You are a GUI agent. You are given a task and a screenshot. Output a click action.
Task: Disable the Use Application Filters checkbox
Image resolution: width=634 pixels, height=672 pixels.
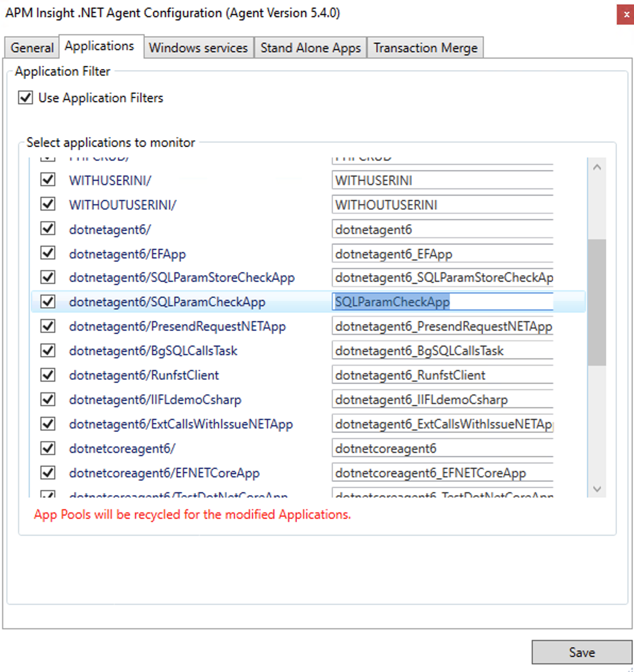click(25, 97)
